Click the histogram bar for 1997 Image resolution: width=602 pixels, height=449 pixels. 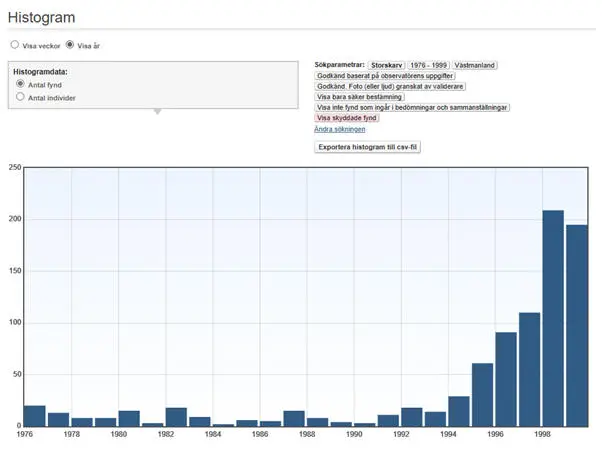click(x=529, y=369)
